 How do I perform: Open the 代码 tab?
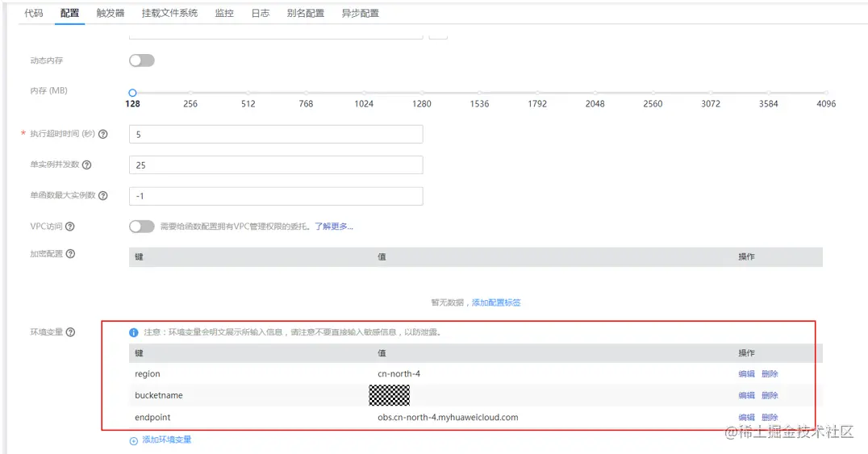tap(34, 13)
